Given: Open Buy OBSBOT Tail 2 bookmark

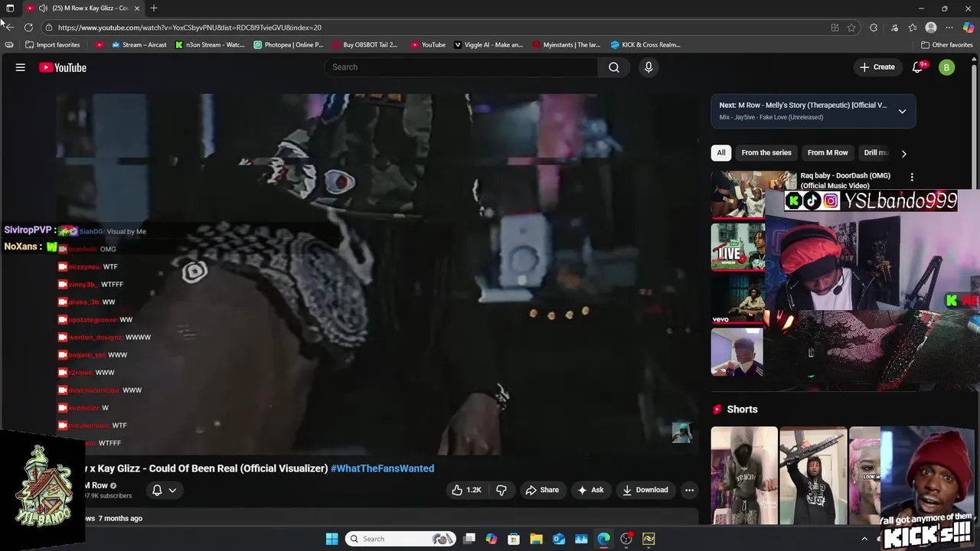Looking at the screenshot, I should [364, 44].
